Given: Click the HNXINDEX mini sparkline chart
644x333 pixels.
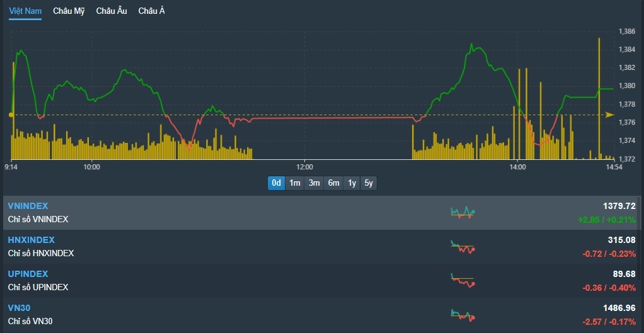Looking at the screenshot, I should click(463, 246).
